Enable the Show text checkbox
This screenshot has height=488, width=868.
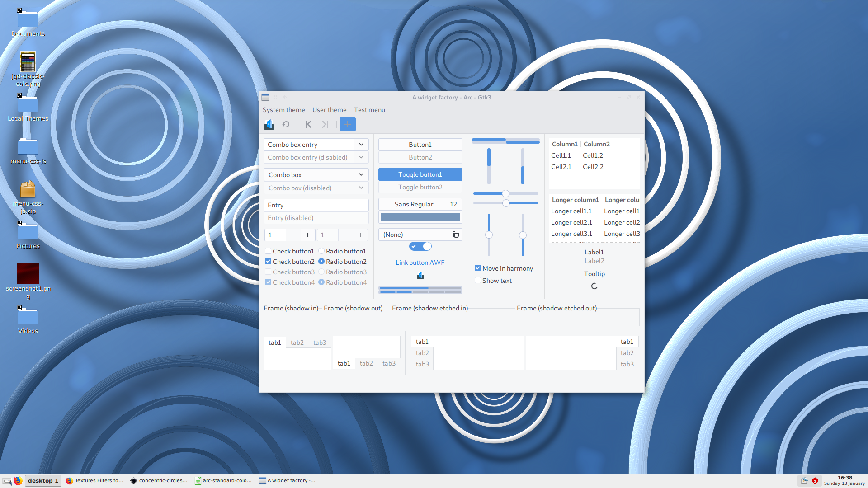click(x=493, y=281)
